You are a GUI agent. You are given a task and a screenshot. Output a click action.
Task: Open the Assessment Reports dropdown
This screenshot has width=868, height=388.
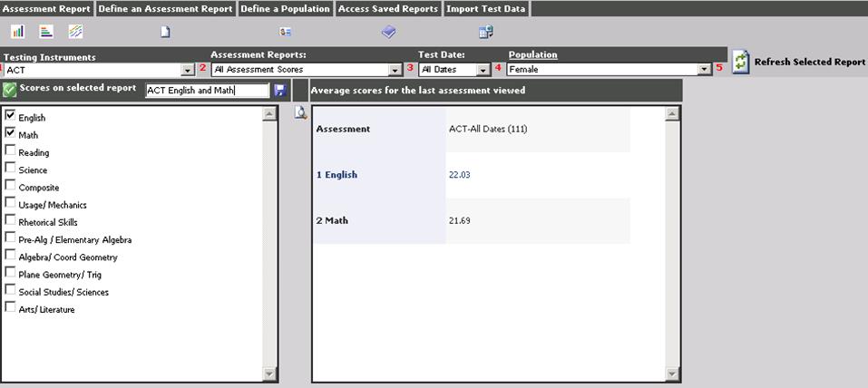307,70
